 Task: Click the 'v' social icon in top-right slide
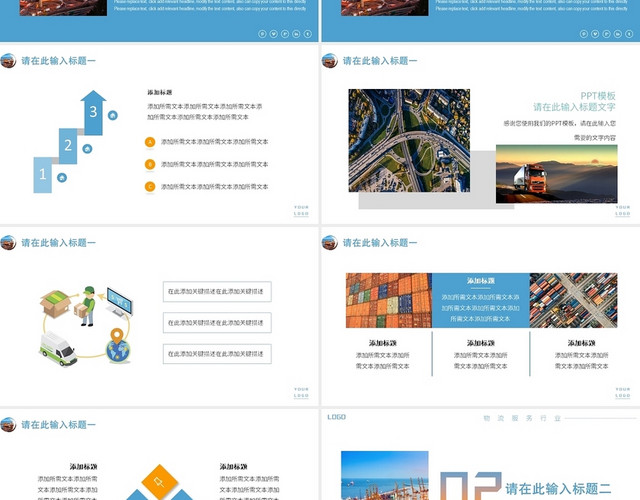point(596,34)
